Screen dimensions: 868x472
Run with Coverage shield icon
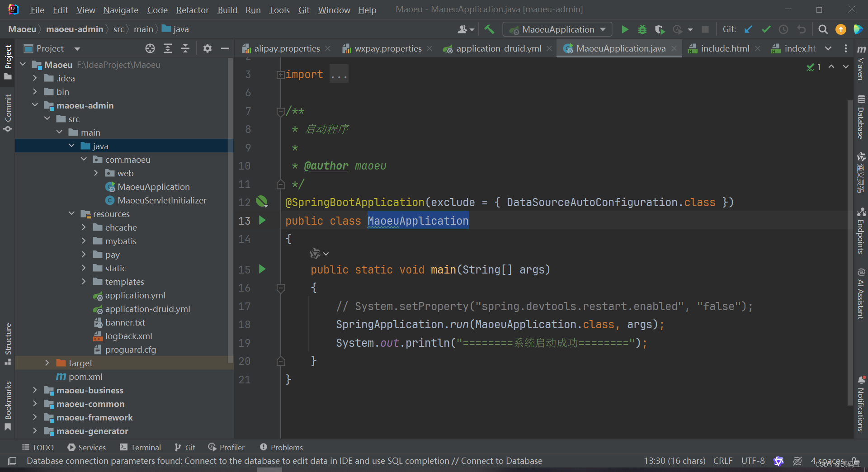point(660,29)
